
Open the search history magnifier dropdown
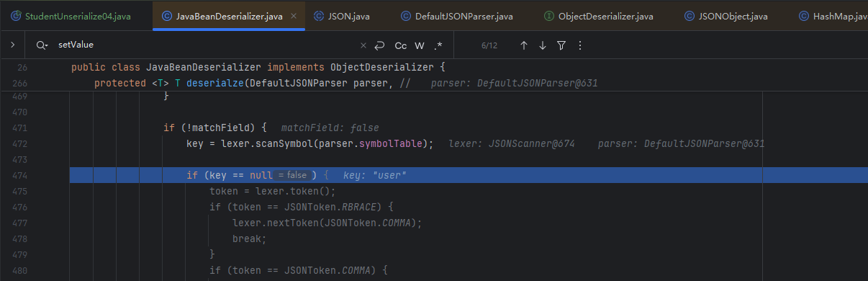coord(42,45)
